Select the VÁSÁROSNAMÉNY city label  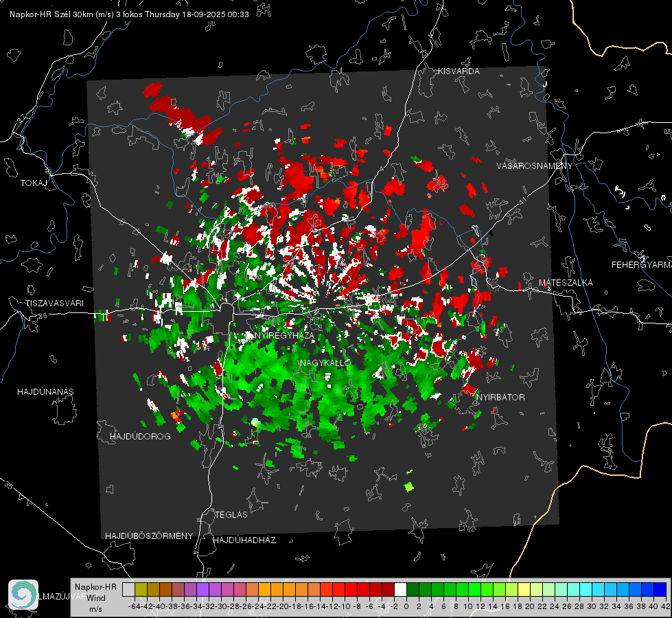coord(535,166)
